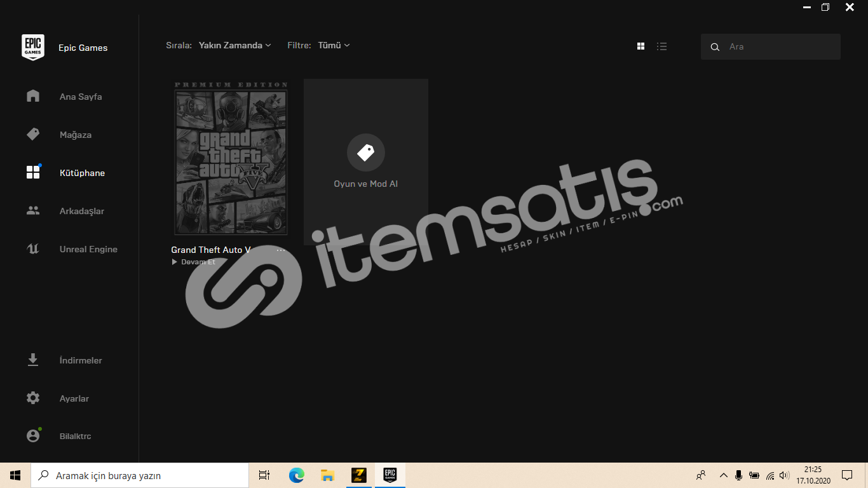Click the Devam Et play arrow
Image resolution: width=868 pixels, height=488 pixels.
pyautogui.click(x=175, y=262)
